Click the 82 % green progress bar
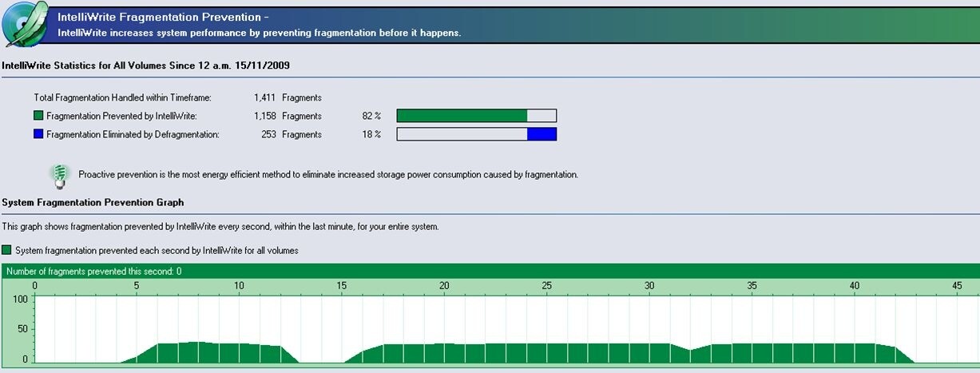980x373 pixels. pos(477,116)
